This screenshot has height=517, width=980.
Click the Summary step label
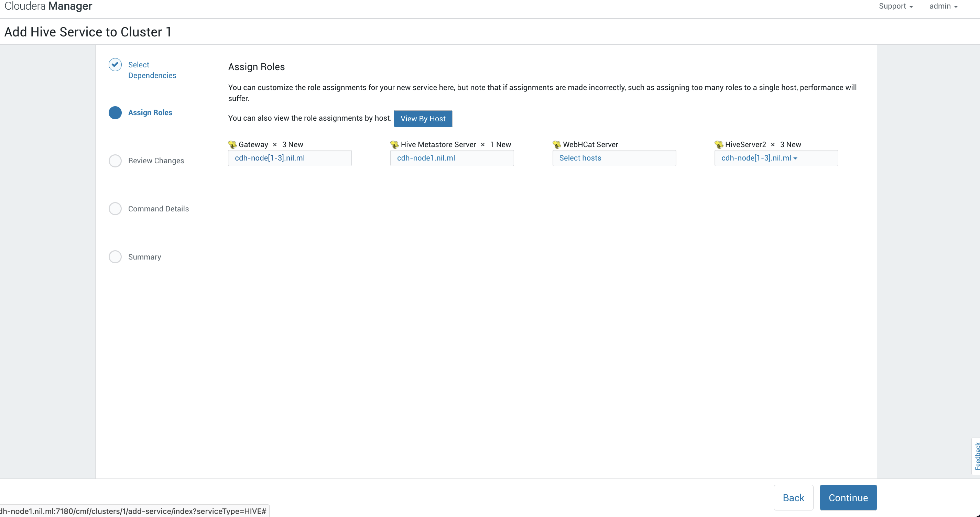click(x=144, y=257)
